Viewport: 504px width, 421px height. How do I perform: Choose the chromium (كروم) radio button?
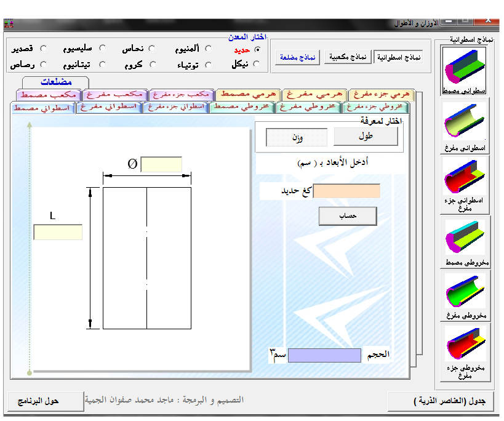[x=153, y=65]
